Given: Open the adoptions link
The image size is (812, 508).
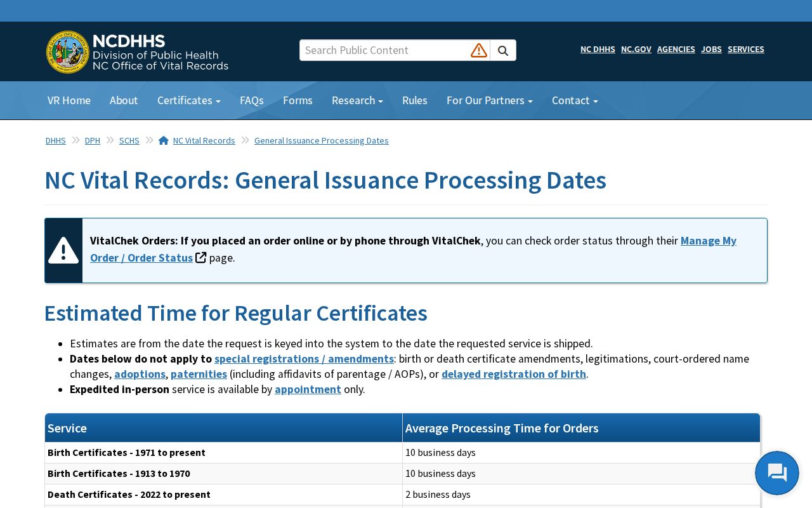Looking at the screenshot, I should 140,374.
